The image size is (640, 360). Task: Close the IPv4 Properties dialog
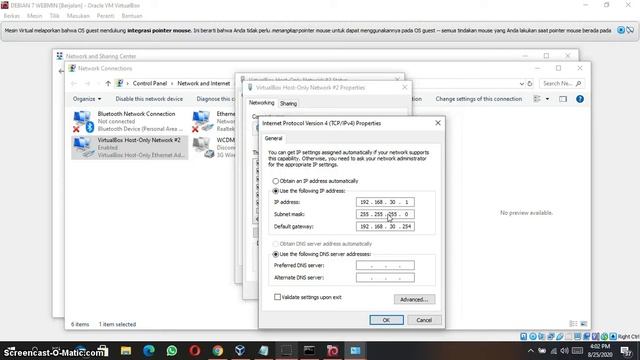pos(438,123)
